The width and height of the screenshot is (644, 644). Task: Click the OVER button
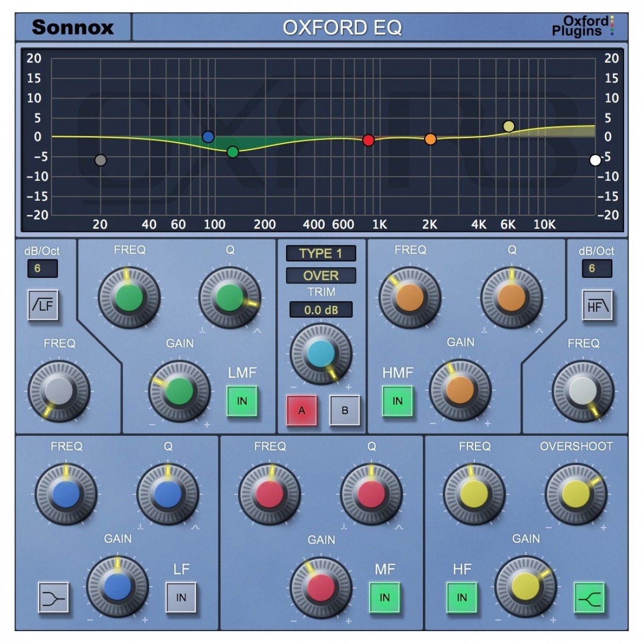pyautogui.click(x=321, y=275)
